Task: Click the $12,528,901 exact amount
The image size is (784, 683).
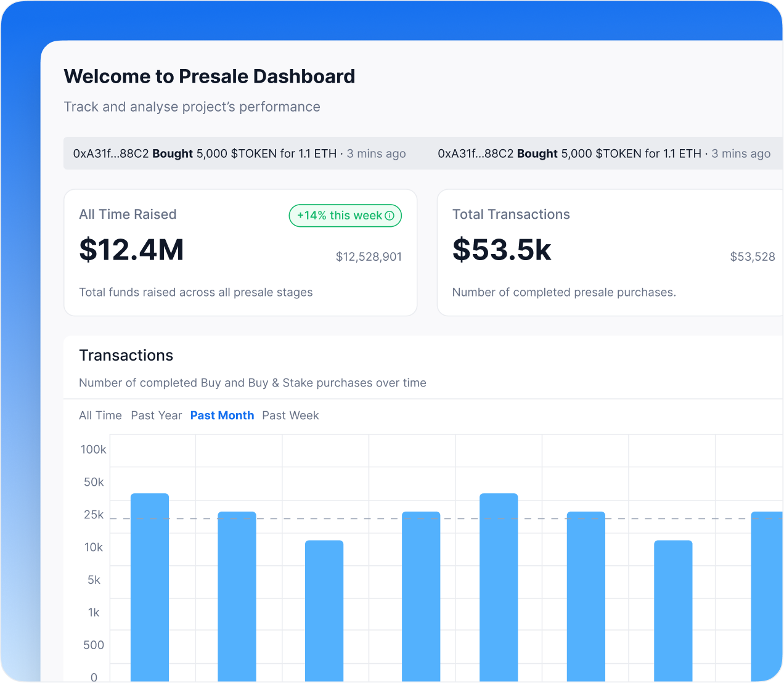Action: tap(369, 256)
